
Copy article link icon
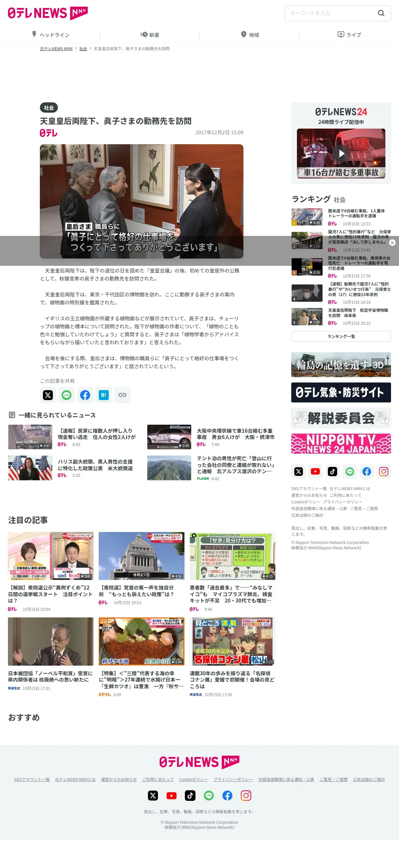point(122,394)
